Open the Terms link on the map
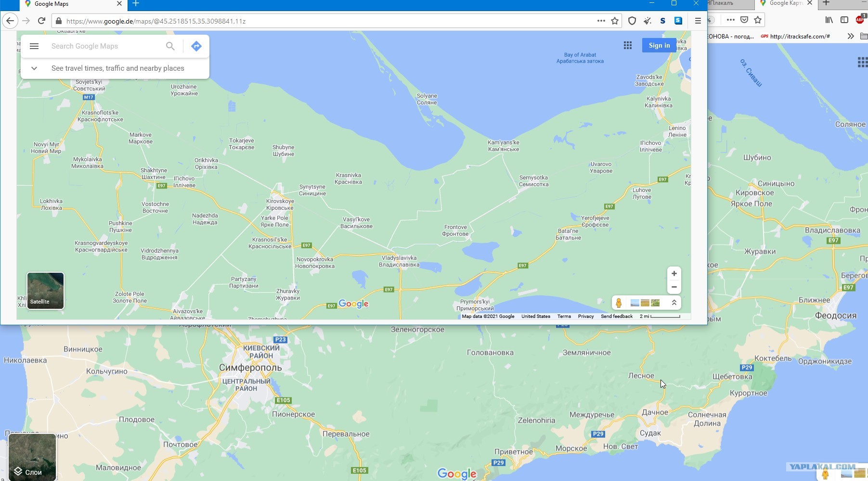This screenshot has height=481, width=868. click(564, 316)
